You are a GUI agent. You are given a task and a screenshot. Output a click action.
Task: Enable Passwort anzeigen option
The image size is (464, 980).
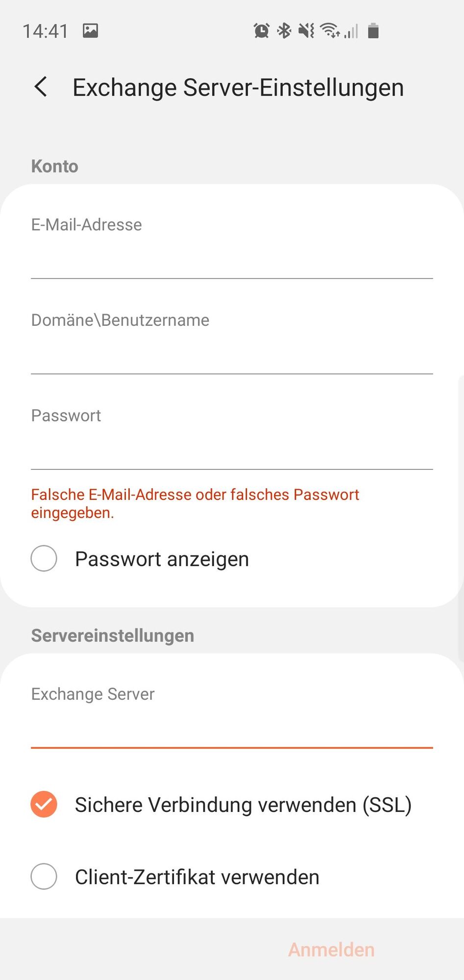44,559
